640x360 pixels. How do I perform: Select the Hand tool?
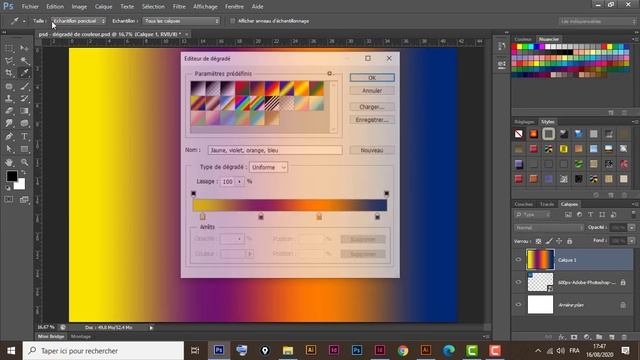(x=9, y=162)
